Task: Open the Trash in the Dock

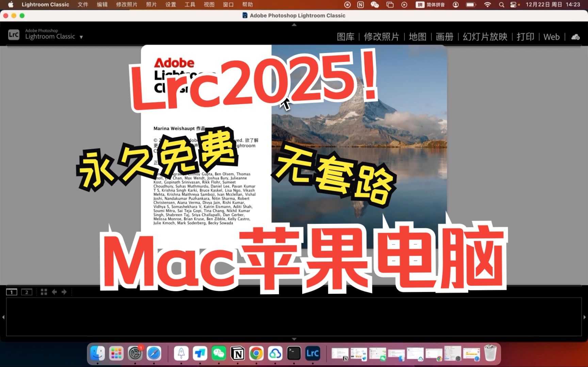Action: [x=490, y=353]
